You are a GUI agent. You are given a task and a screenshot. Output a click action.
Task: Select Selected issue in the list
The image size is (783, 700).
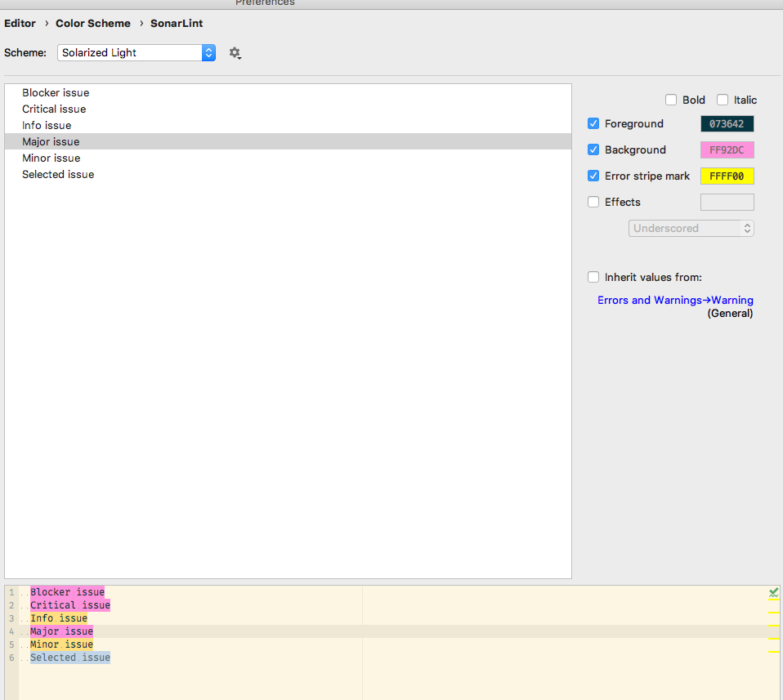pos(289,175)
